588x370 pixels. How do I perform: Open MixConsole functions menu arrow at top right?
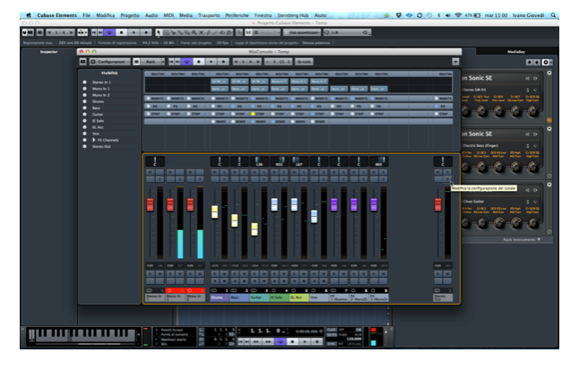[x=455, y=62]
